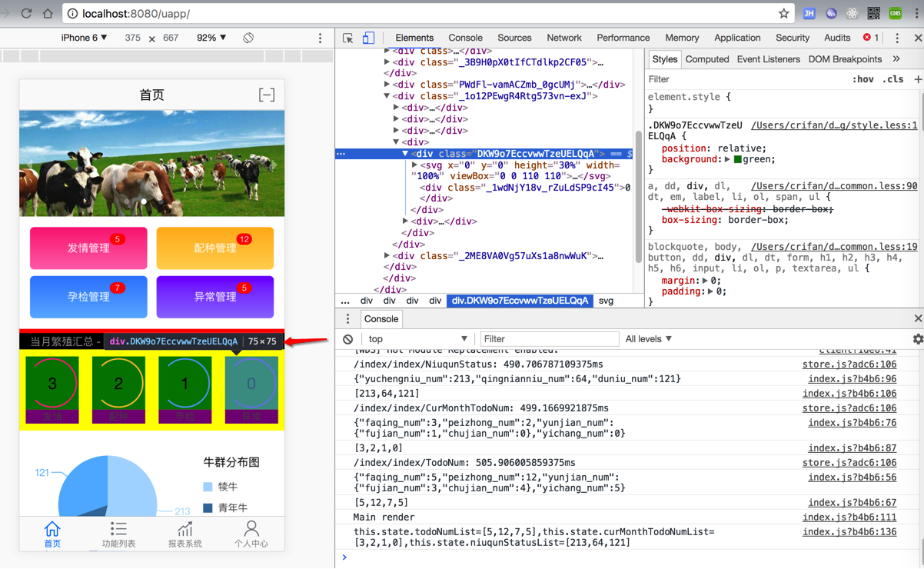Click the rotate device orientation icon
The image size is (924, 569).
[x=248, y=38]
